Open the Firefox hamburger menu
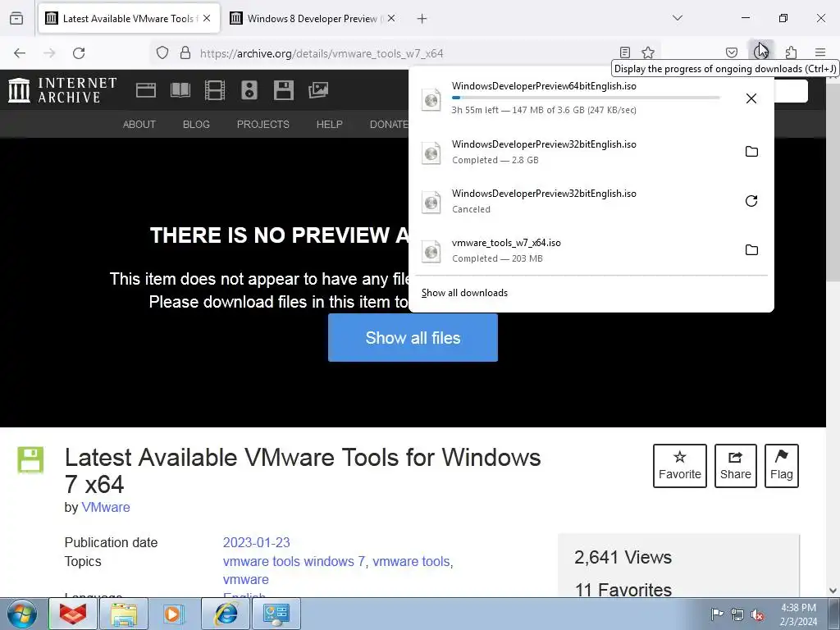This screenshot has height=630, width=840. 820,52
